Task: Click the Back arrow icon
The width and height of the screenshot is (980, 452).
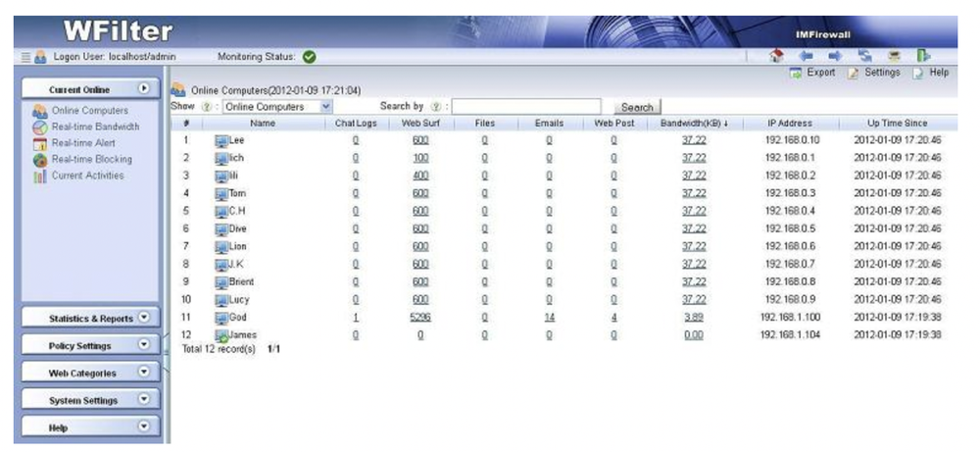Action: [806, 56]
